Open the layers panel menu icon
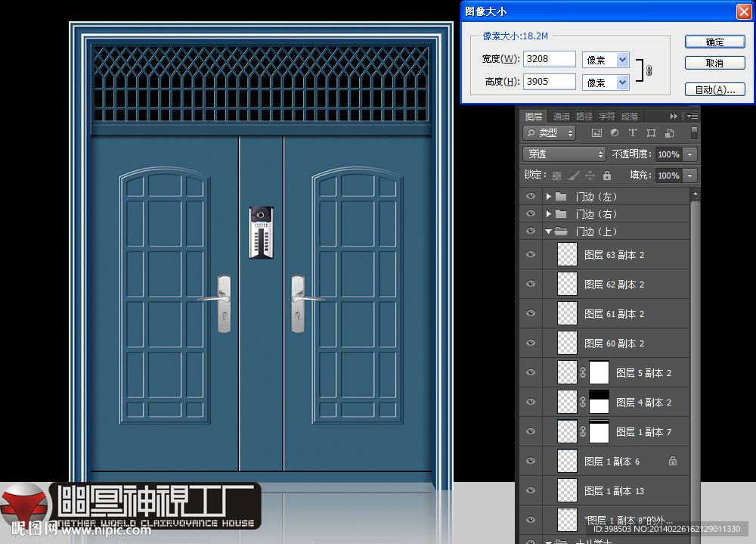756x544 pixels. pos(692,117)
